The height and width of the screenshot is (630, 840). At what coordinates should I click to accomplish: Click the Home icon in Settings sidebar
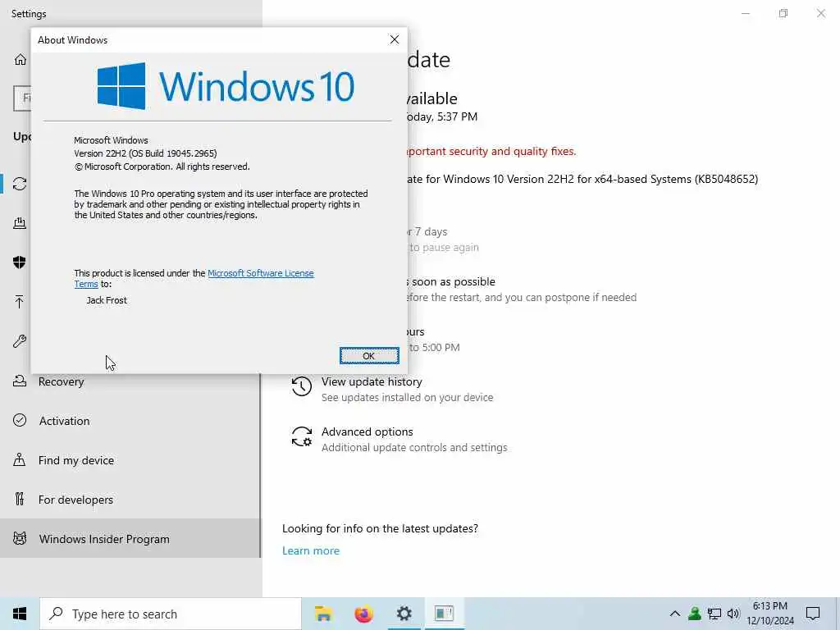coord(21,59)
